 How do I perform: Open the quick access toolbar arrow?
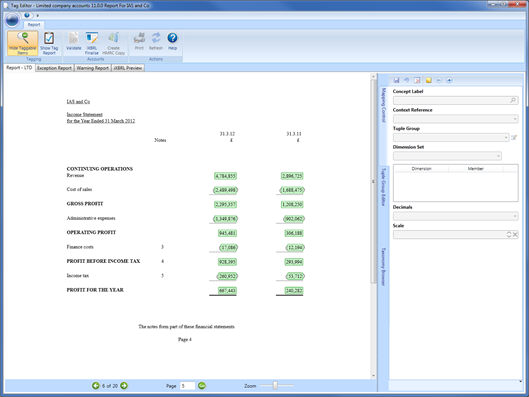click(37, 16)
